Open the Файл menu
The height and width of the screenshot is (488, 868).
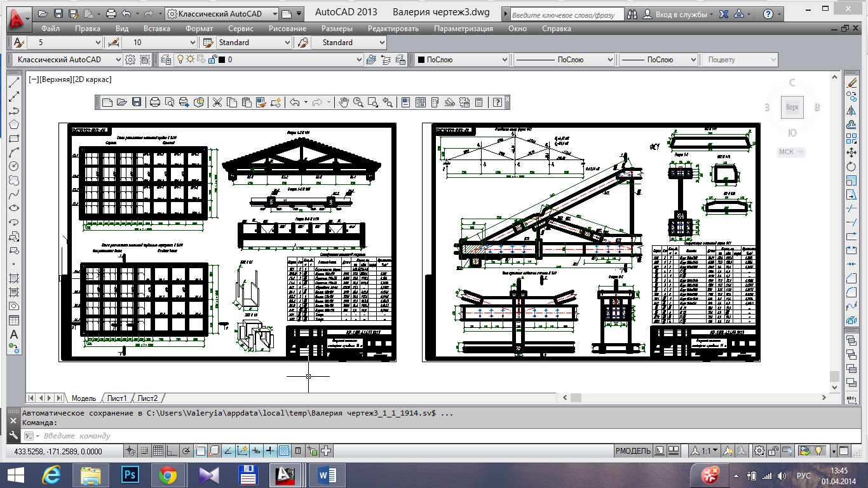(50, 29)
